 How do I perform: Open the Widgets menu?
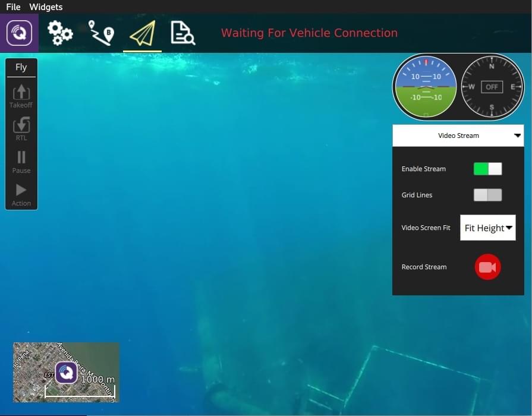click(x=46, y=7)
